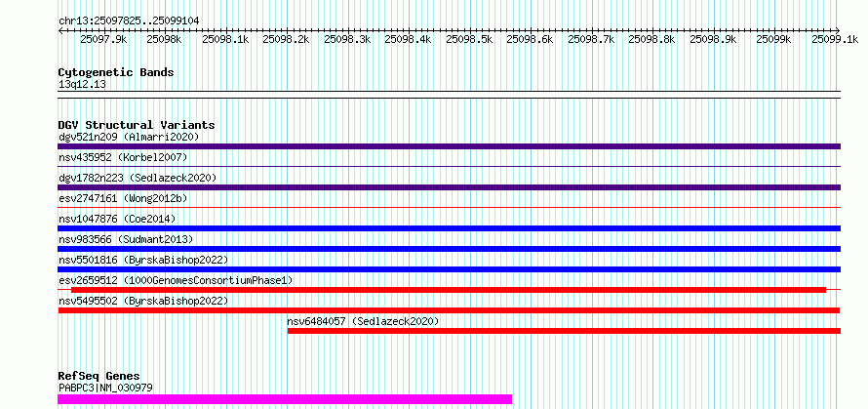Open esv2659512 (1000GenomesConsortiumPhase1) label

tap(176, 280)
